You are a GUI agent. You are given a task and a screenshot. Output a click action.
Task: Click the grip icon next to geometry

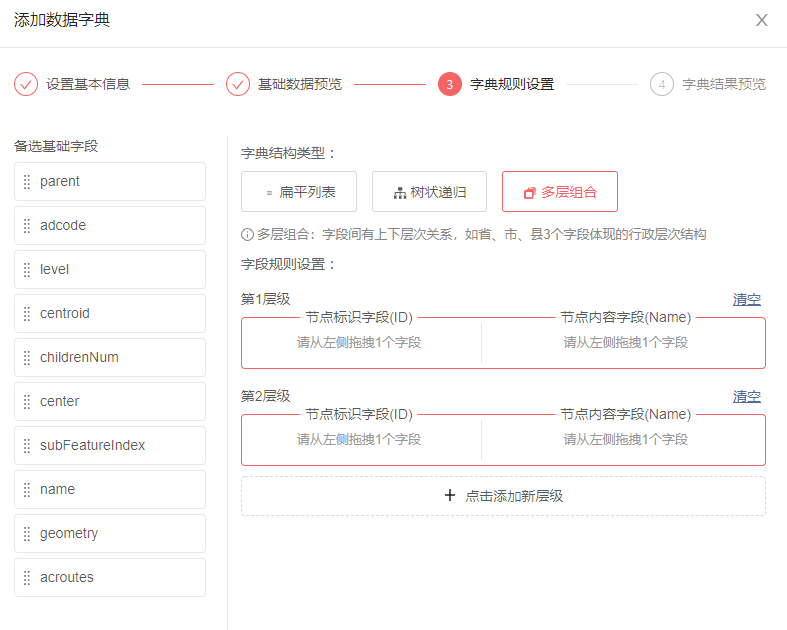pyautogui.click(x=27, y=534)
